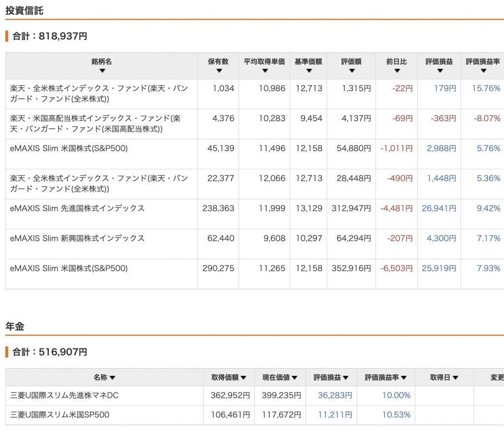504x437 pixels.
Task: Sort investment trusts by 銘柄名 arrow
Action: point(102,71)
